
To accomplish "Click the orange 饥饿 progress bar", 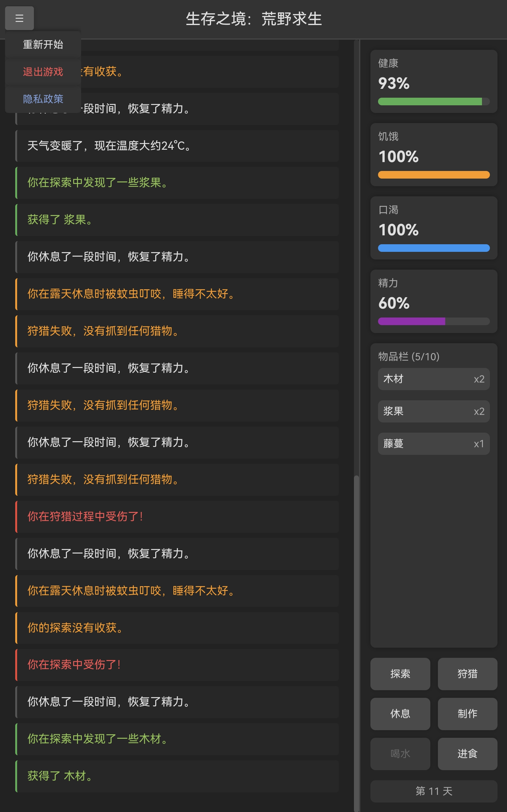I will 433,175.
